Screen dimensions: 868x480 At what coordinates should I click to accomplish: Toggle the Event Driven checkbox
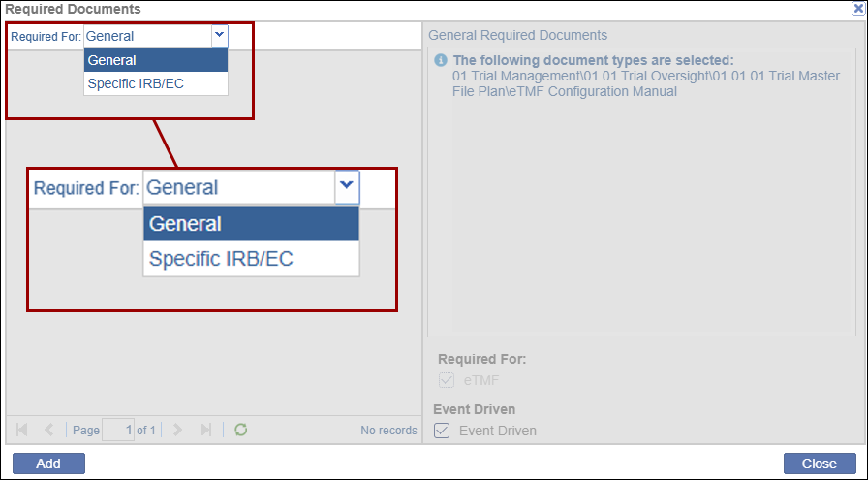click(x=442, y=431)
